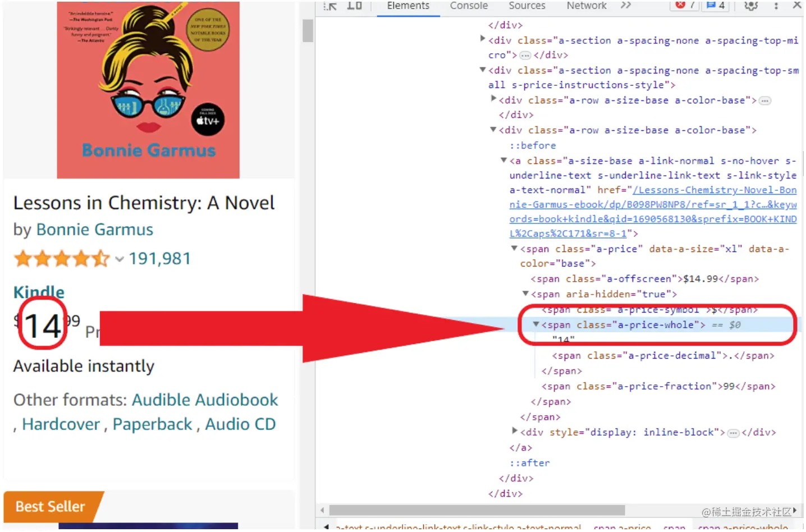Open DevTools settings gear
Viewport: 806px width, 532px height.
click(751, 6)
